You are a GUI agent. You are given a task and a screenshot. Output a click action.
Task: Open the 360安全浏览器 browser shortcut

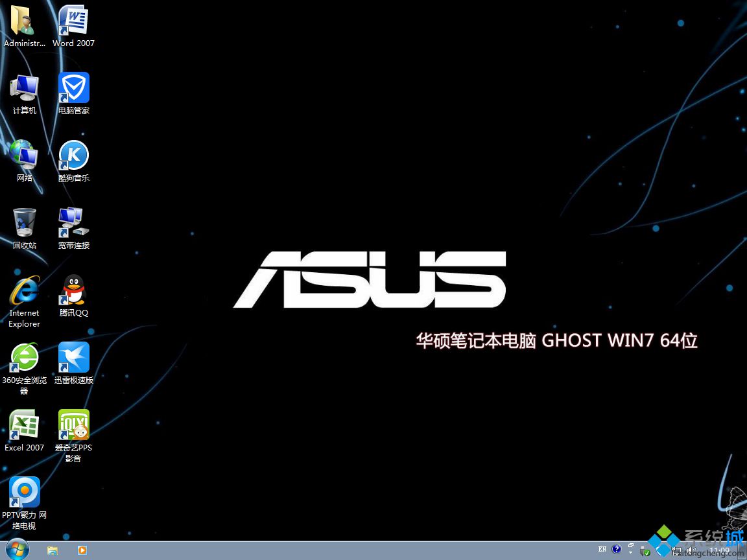[24, 369]
